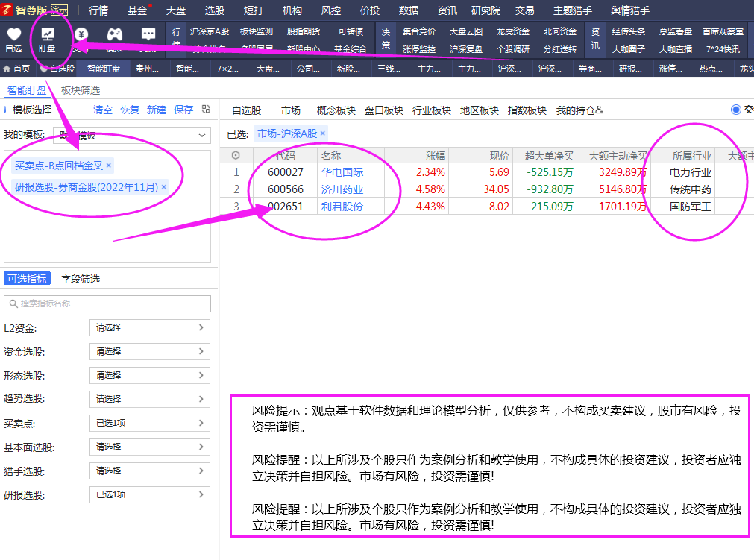This screenshot has height=560, width=754.
Task: Open the 利君股份 stock link
Action: [342, 207]
